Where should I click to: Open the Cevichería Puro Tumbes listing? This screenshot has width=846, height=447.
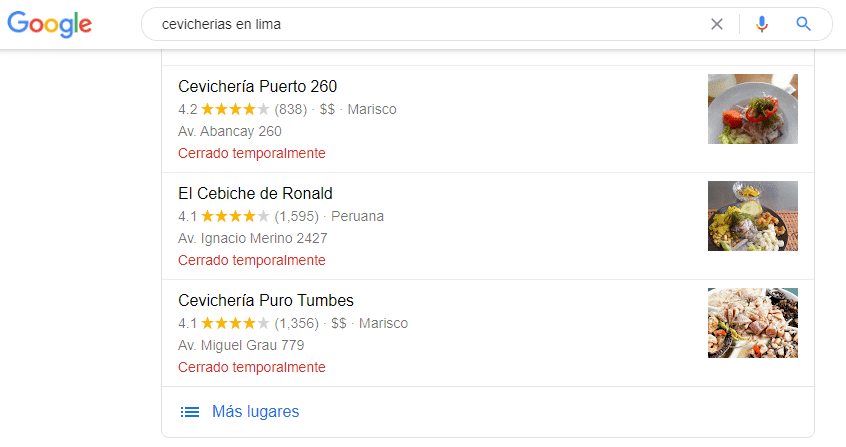[266, 300]
